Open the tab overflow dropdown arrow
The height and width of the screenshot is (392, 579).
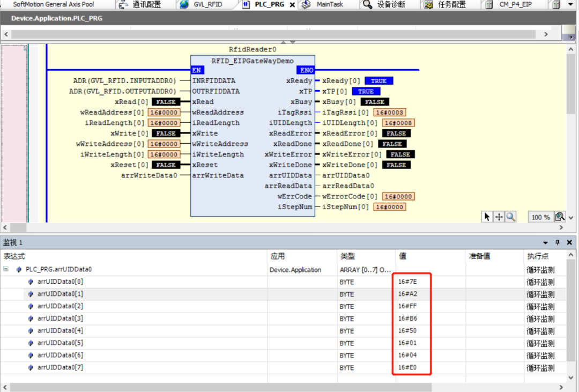pyautogui.click(x=570, y=5)
